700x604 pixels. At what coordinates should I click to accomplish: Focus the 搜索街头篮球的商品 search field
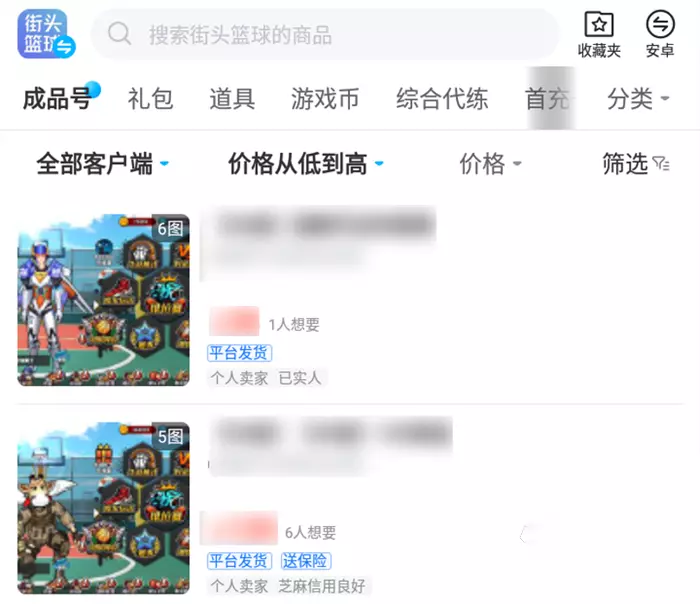(x=325, y=34)
